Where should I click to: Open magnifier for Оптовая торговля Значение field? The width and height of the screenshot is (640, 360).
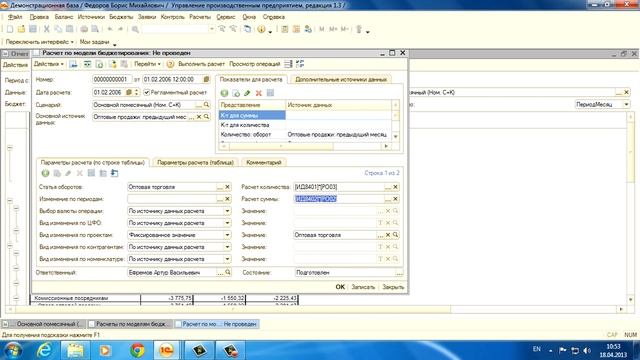point(396,235)
